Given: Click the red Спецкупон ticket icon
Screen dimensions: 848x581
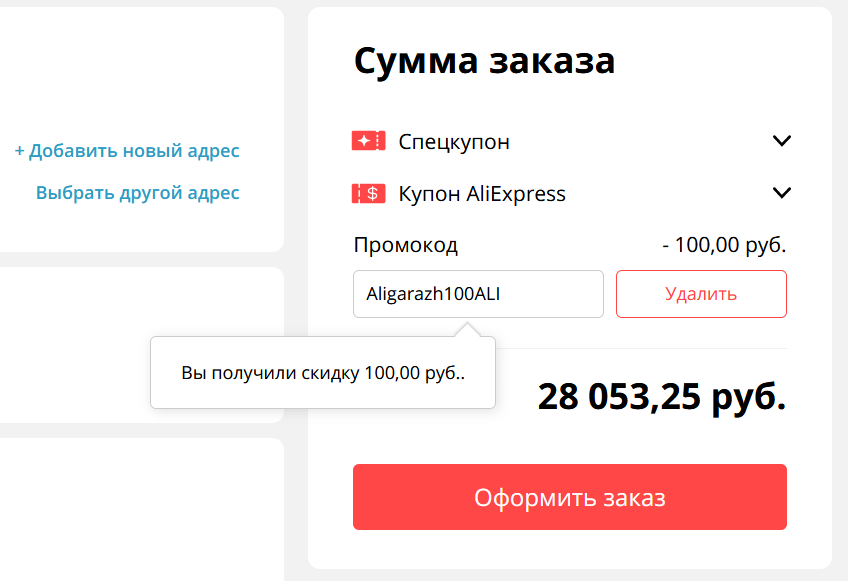Looking at the screenshot, I should click(368, 142).
